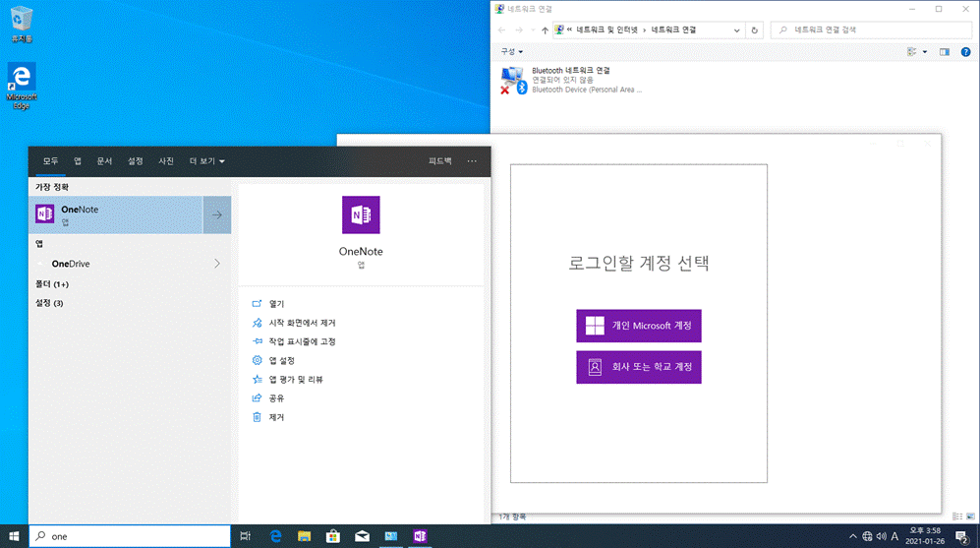Toggle the IME language indicator A
The height and width of the screenshot is (548, 980).
pyautogui.click(x=895, y=536)
